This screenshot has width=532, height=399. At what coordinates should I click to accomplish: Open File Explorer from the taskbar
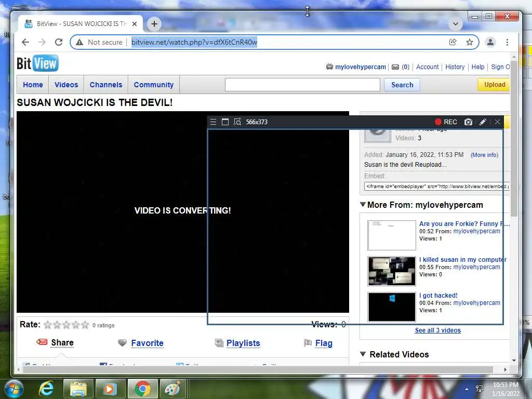pos(78,389)
